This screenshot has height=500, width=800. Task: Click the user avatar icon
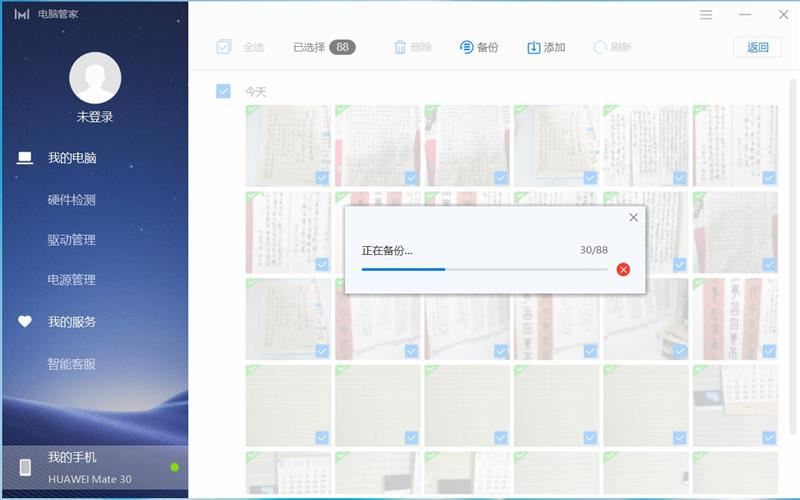tap(95, 78)
